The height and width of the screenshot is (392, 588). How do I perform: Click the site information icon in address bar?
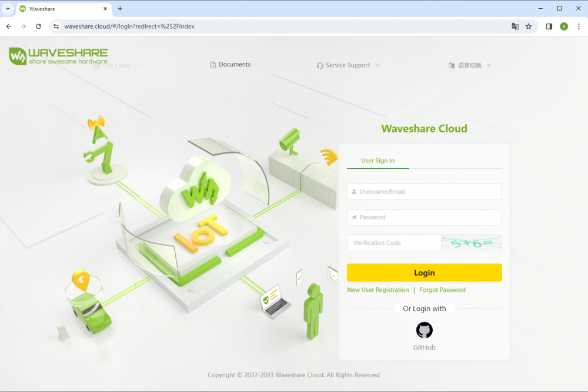click(56, 26)
